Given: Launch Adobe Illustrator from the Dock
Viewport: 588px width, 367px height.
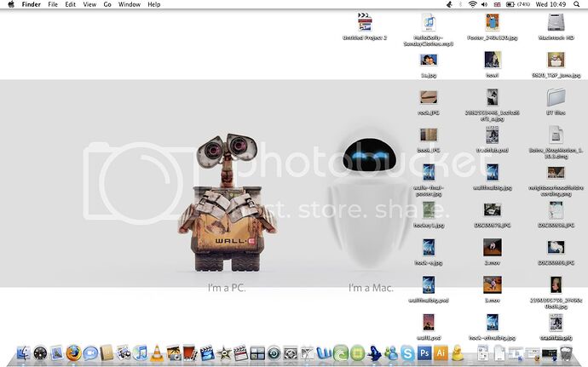Looking at the screenshot, I should coord(441,353).
